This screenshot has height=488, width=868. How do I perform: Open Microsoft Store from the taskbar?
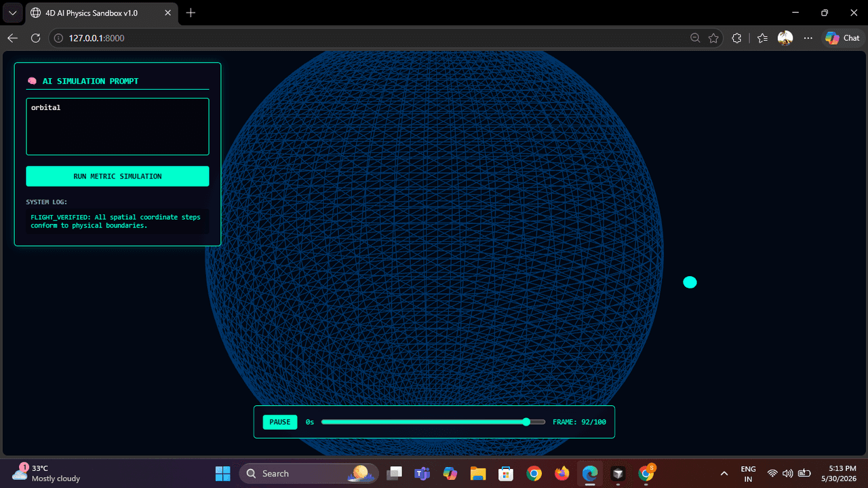point(506,473)
